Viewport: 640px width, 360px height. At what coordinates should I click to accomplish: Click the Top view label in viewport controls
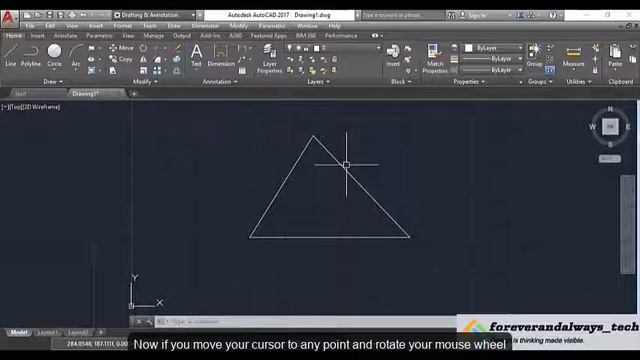pos(16,107)
